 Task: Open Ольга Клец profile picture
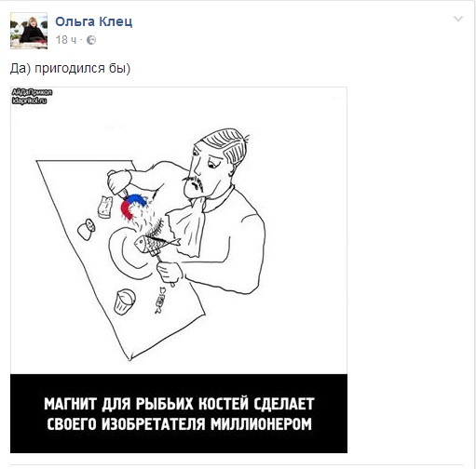29,31
